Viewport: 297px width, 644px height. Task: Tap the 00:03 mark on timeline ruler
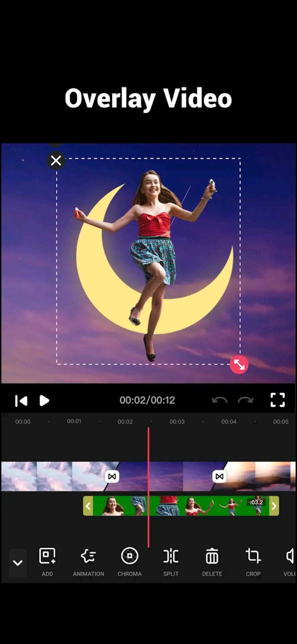(x=177, y=422)
